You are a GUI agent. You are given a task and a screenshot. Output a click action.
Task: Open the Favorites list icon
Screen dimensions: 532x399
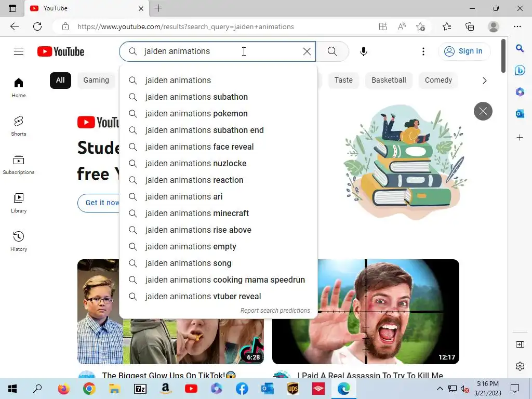pyautogui.click(x=447, y=26)
